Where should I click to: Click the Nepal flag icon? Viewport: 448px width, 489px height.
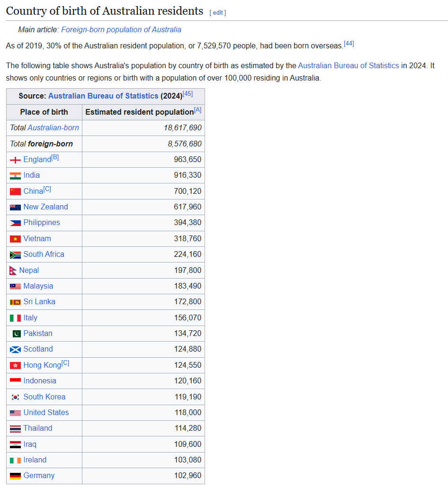coord(13,271)
